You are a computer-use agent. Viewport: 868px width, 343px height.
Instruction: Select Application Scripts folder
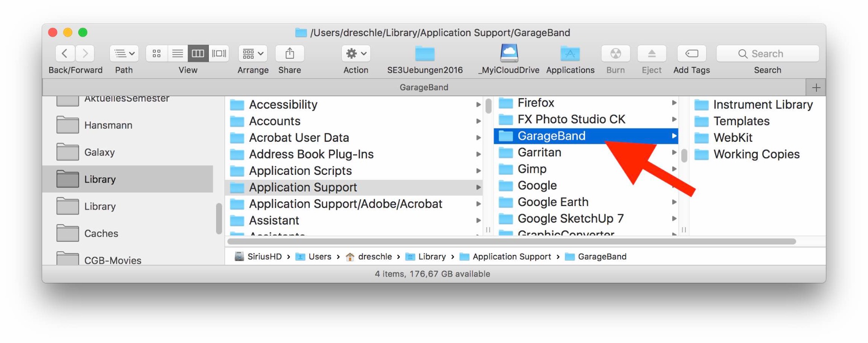click(354, 171)
